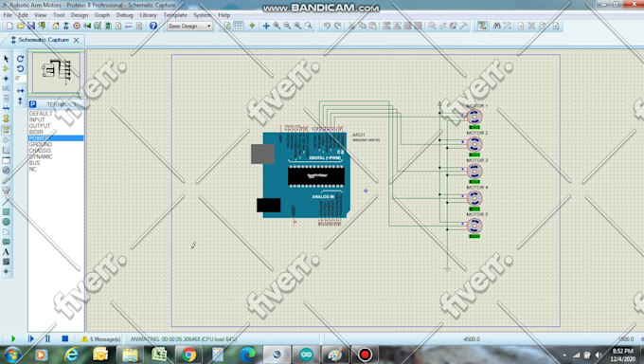Click the Undo toolbar icon
The width and height of the screenshot is (644, 364).
pyautogui.click(x=327, y=26)
